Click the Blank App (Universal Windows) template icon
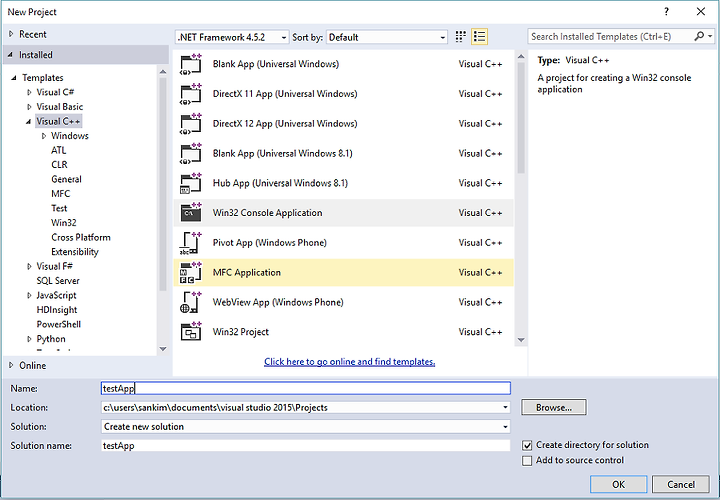This screenshot has height=500, width=720. [191, 64]
